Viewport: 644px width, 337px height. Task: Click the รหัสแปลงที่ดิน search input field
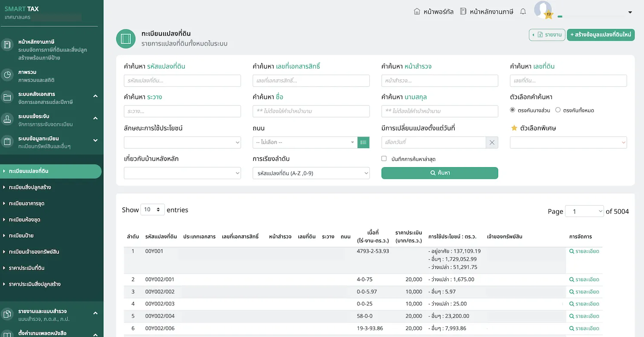pyautogui.click(x=182, y=81)
